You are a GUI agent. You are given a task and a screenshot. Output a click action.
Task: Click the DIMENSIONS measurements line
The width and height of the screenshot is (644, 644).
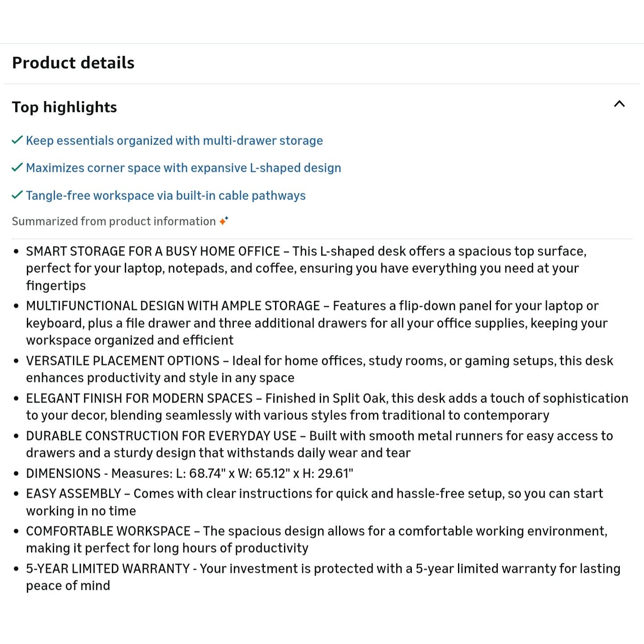[190, 473]
